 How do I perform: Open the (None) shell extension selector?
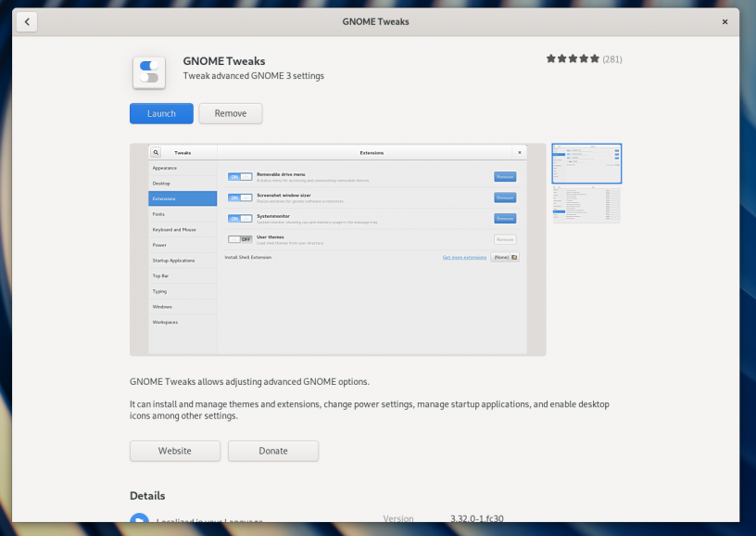point(501,257)
